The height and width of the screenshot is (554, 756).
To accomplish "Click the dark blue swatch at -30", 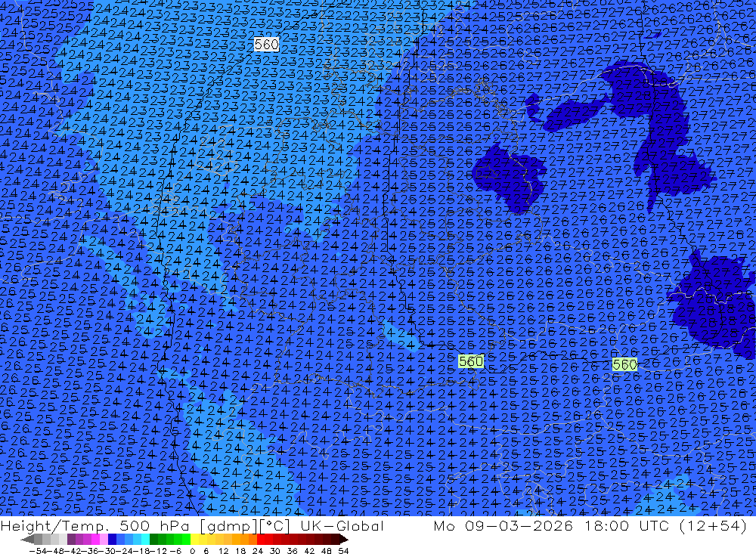I will coord(113,540).
